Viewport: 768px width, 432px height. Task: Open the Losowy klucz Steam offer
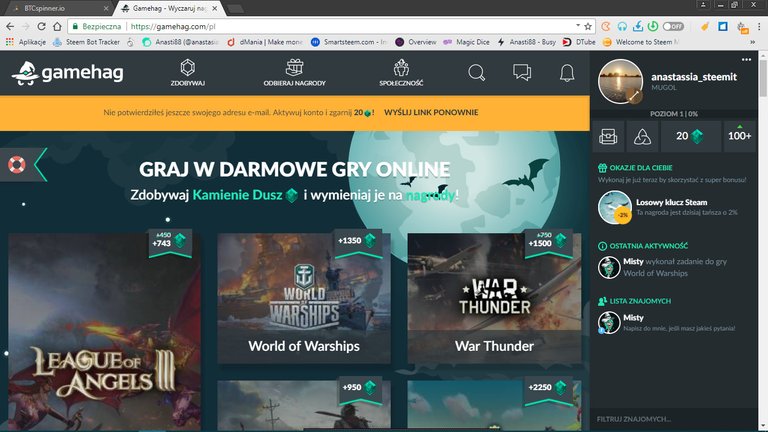672,202
